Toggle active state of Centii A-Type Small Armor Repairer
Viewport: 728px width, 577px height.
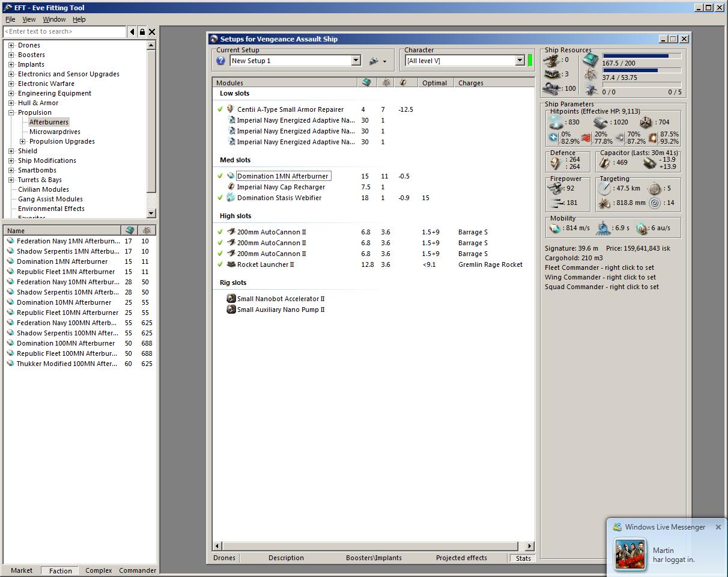tap(220, 109)
